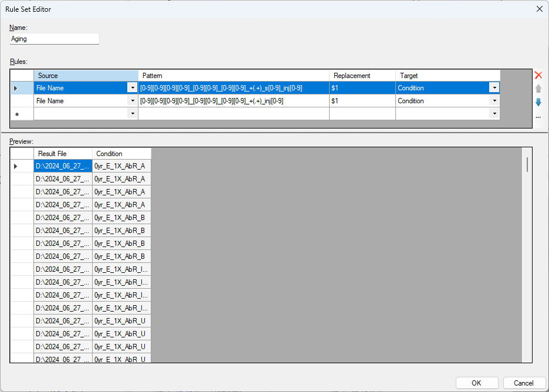Screen dimensions: 549x392
Task: Delete the selected rule with red X
Action: click(x=538, y=75)
